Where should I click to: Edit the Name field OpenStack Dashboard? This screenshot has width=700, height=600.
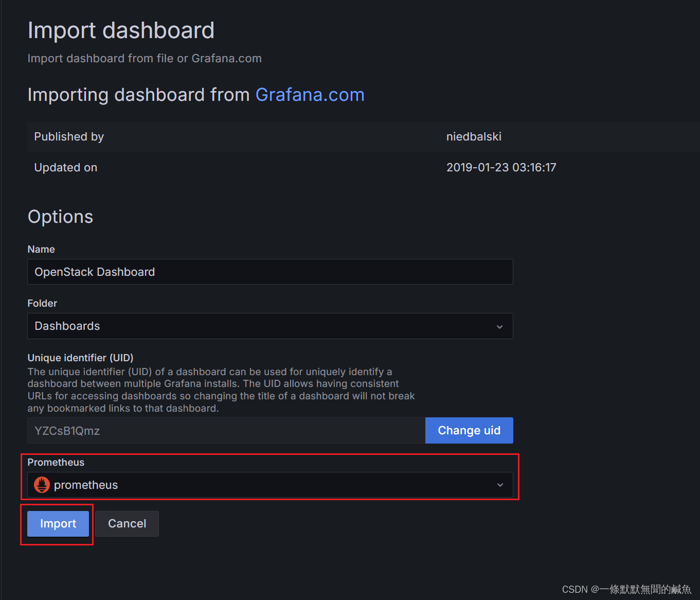[270, 272]
